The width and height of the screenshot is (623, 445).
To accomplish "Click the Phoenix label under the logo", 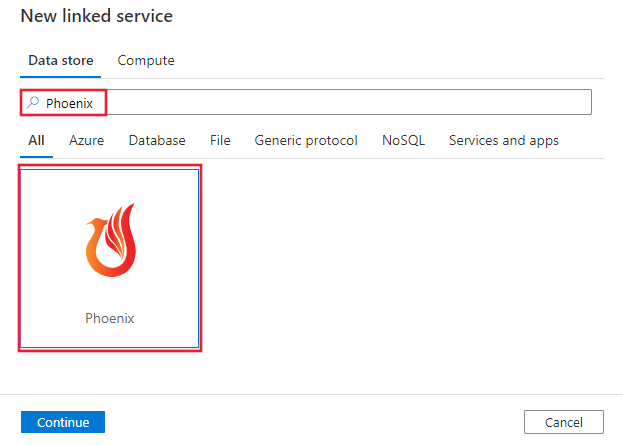I will click(x=110, y=318).
